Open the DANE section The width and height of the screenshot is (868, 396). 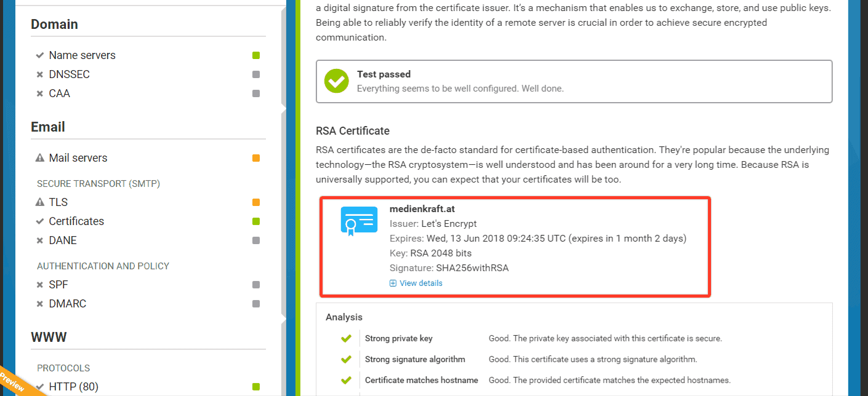pyautogui.click(x=63, y=240)
